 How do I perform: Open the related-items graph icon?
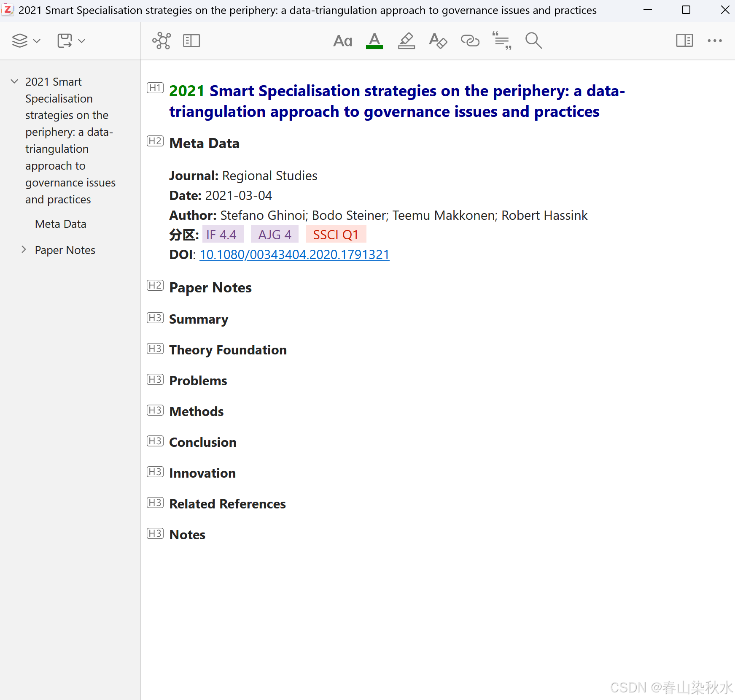pos(162,41)
